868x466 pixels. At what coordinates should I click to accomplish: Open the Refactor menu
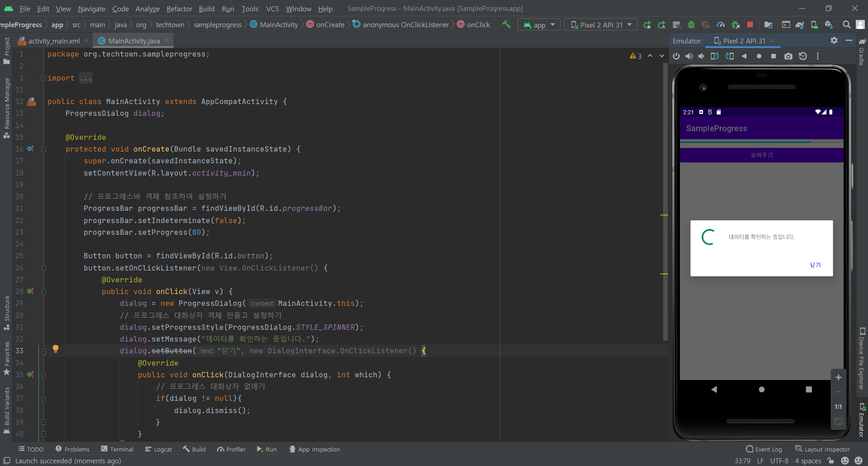[179, 9]
